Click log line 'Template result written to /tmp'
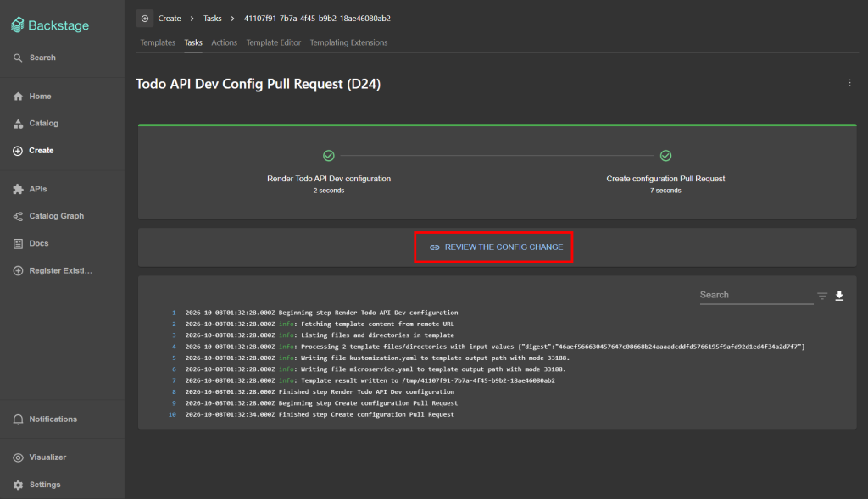 tap(370, 380)
